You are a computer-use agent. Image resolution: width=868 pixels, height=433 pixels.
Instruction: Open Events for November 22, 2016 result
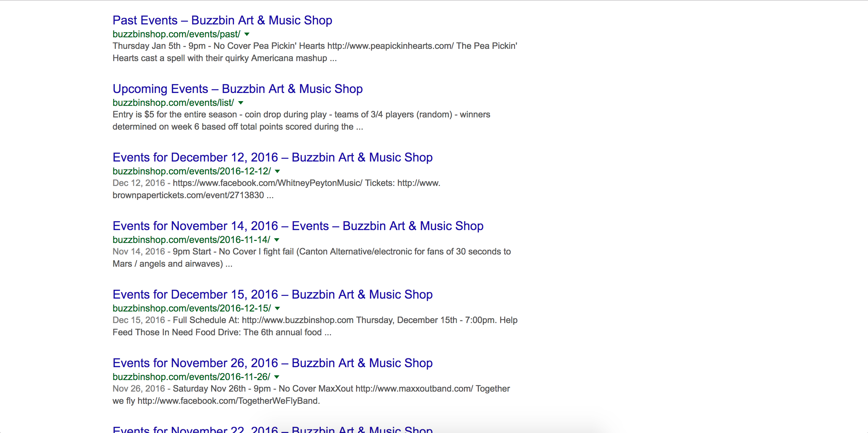[x=272, y=430]
